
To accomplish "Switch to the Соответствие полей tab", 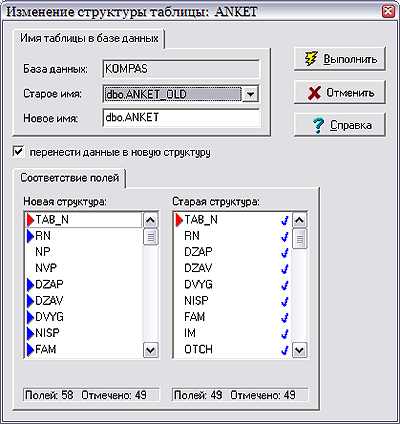I will pyautogui.click(x=69, y=178).
